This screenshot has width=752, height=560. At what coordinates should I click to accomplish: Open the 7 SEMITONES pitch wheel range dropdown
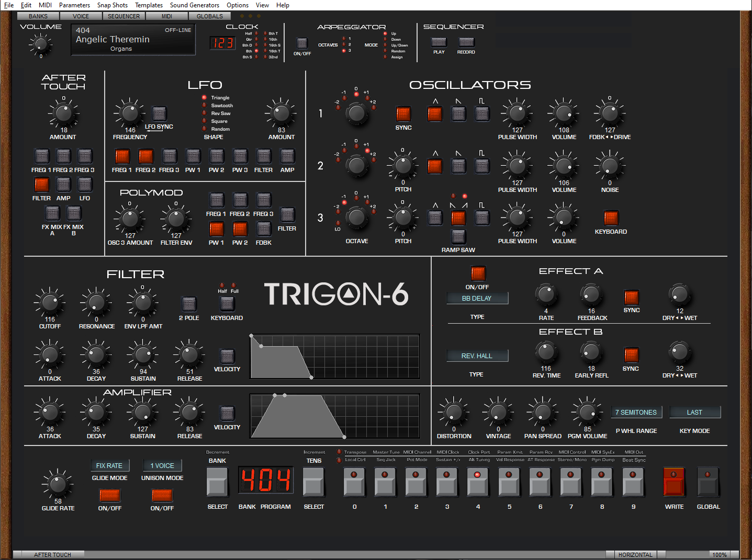click(636, 413)
